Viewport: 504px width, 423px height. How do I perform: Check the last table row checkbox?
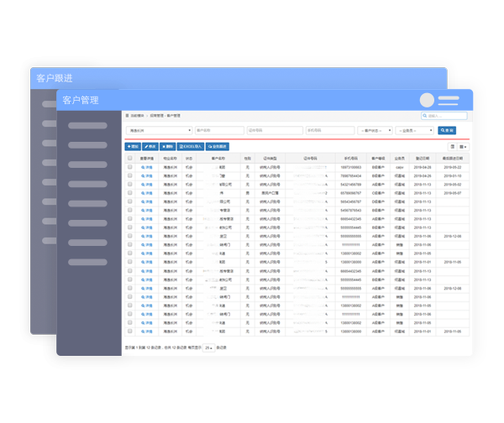129,331
